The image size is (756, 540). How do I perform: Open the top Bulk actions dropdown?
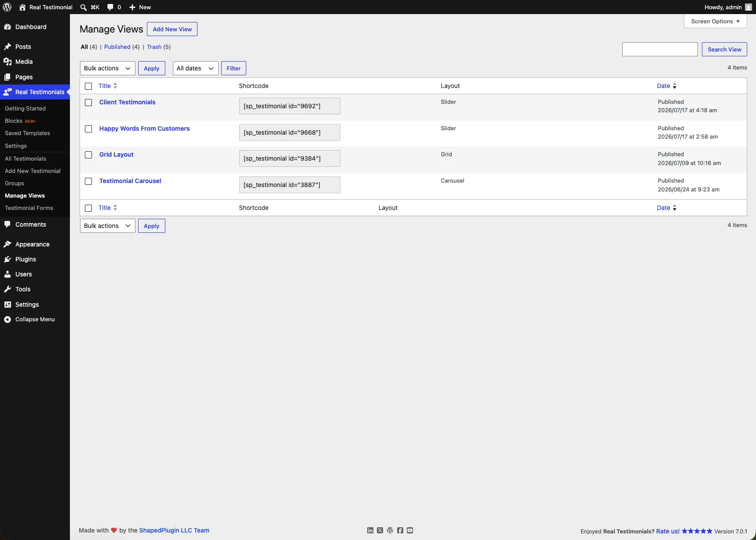108,68
